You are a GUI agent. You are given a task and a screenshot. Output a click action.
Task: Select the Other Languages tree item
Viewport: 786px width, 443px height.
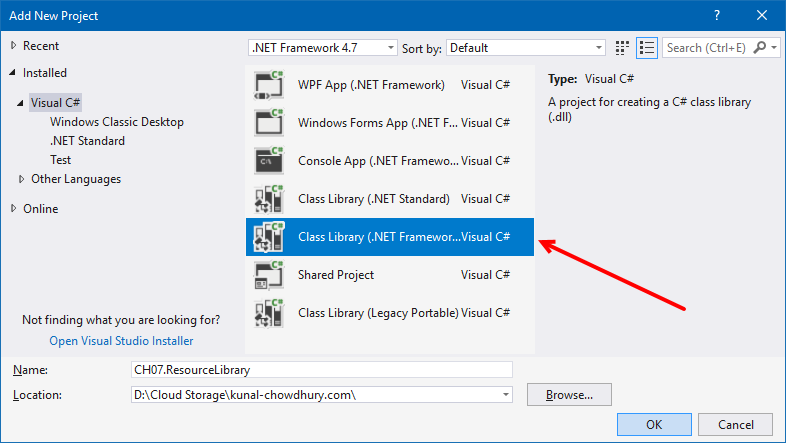click(76, 179)
